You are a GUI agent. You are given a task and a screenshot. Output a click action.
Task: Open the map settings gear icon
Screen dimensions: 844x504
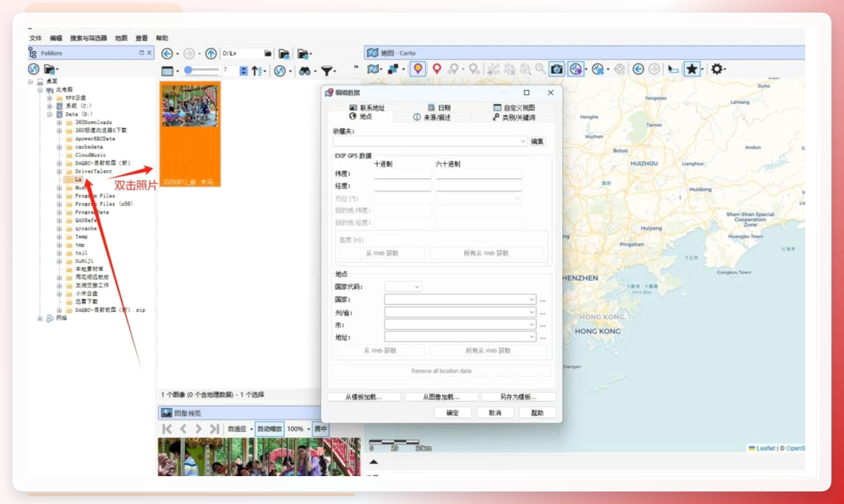pos(716,69)
